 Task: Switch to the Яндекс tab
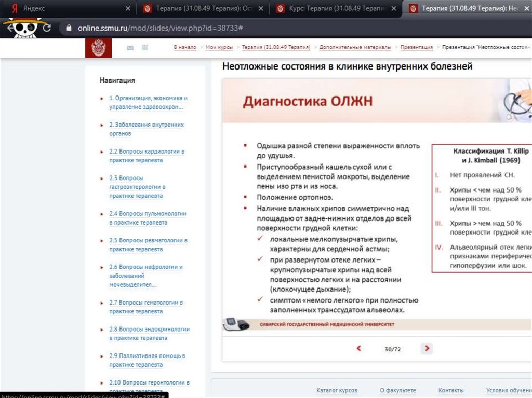(x=68, y=8)
